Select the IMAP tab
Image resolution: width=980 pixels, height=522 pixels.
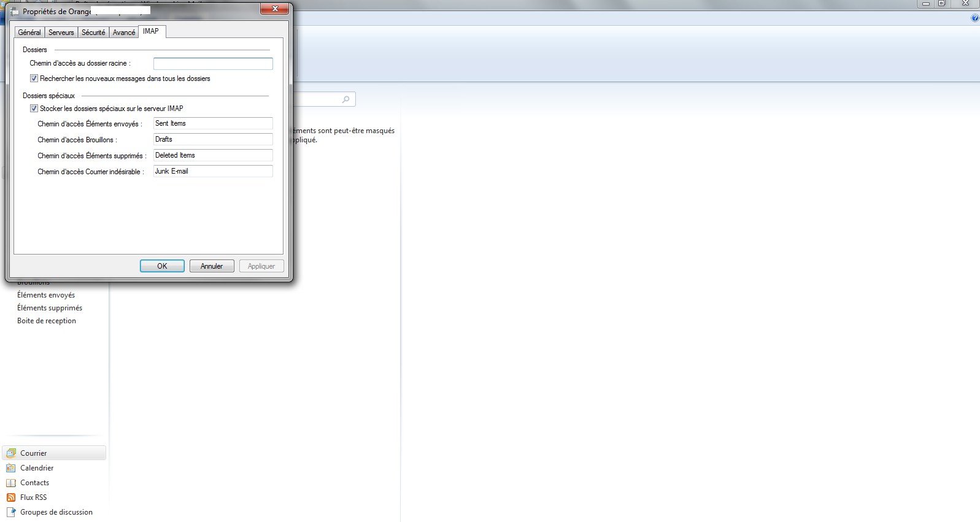[151, 31]
